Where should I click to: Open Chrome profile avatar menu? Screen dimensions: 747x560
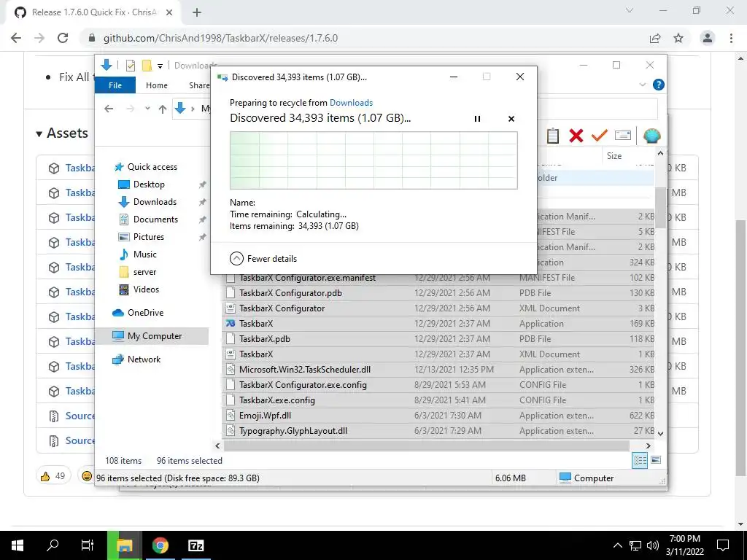[708, 38]
